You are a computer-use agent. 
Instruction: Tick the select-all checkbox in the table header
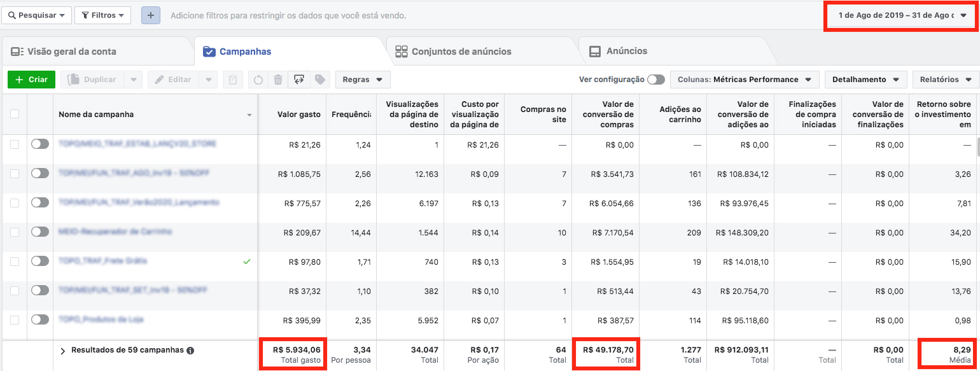point(15,114)
